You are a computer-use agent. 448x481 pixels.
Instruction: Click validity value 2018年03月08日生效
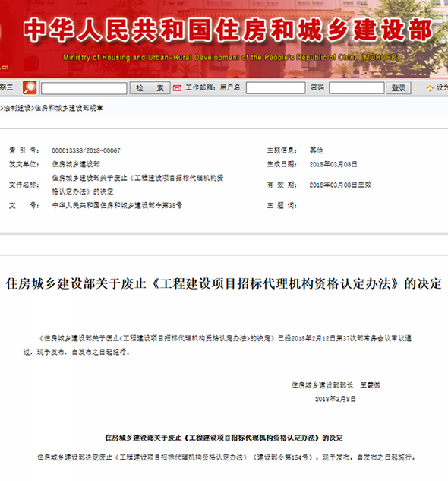click(x=340, y=185)
